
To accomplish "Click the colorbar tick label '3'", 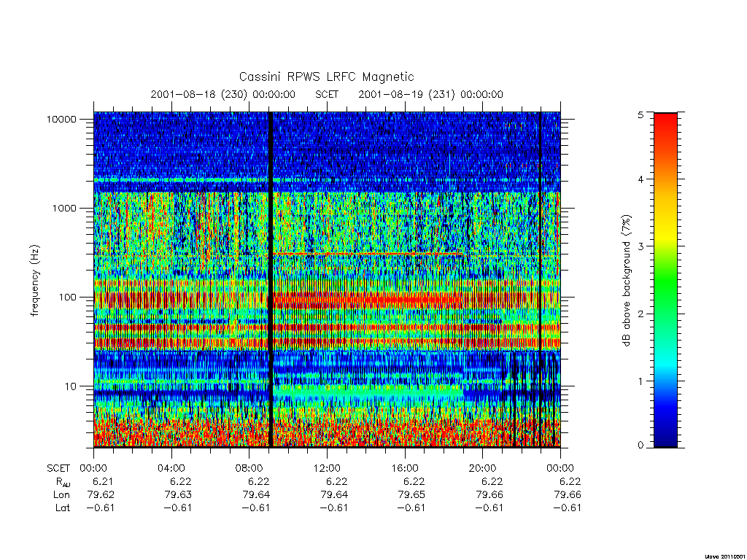I will [640, 246].
